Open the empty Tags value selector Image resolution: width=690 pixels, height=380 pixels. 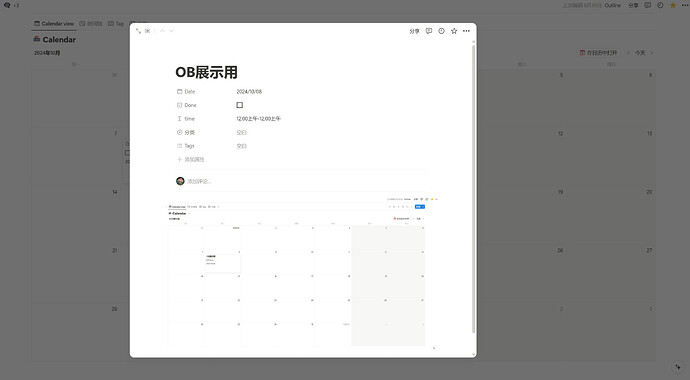coord(242,146)
